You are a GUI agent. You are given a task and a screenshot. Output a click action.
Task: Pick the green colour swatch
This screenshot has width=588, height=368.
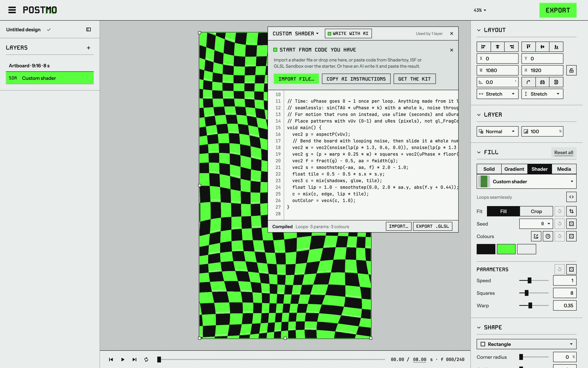506,249
